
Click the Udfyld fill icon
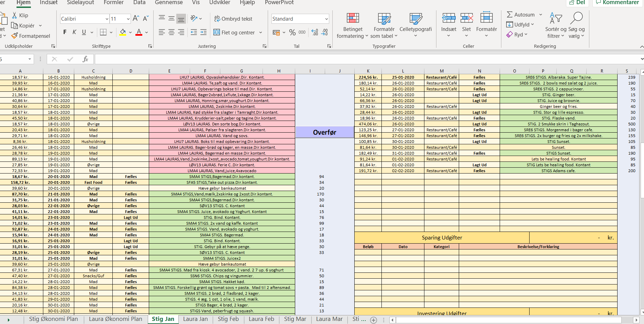click(x=510, y=24)
